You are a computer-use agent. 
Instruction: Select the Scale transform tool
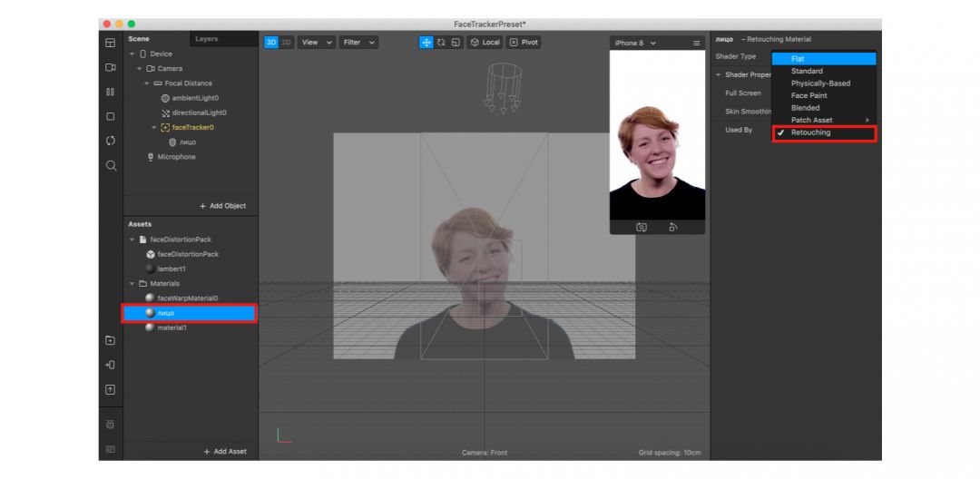click(455, 43)
